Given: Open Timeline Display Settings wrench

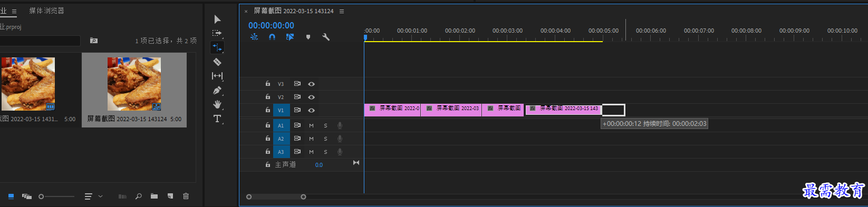Looking at the screenshot, I should [x=326, y=37].
